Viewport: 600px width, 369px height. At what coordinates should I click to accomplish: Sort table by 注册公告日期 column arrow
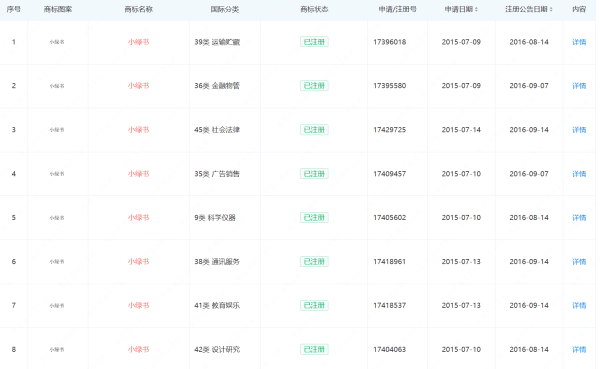pos(551,9)
